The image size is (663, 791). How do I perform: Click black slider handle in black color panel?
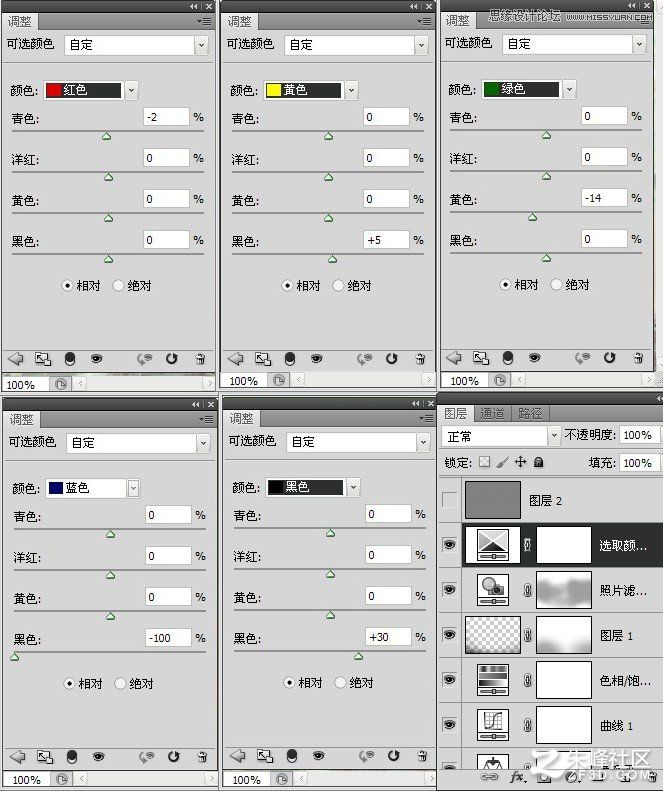coord(358,657)
